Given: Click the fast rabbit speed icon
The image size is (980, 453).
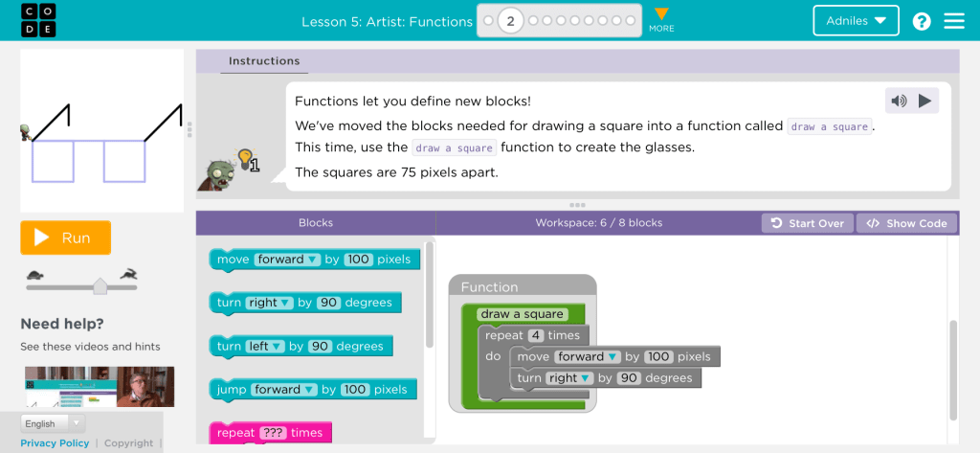Looking at the screenshot, I should (x=127, y=275).
